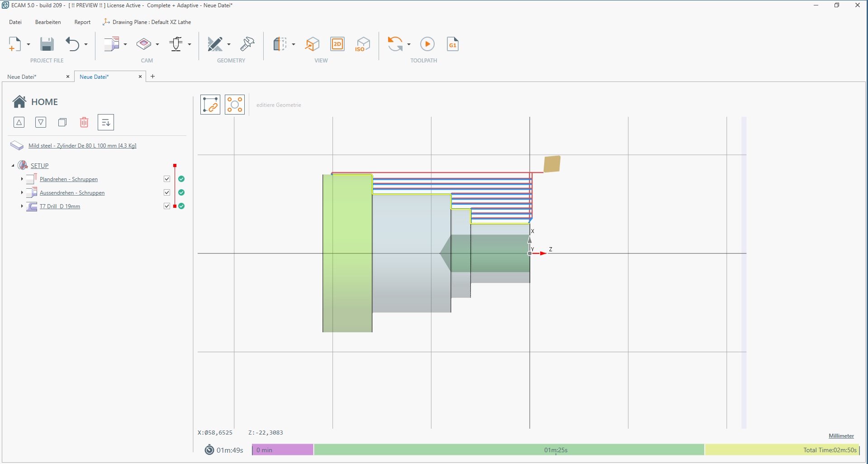
Task: Click the Millimeter units link
Action: [x=841, y=436]
